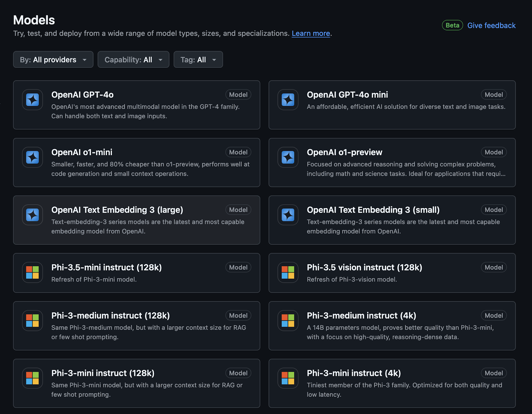The height and width of the screenshot is (414, 532).
Task: Click the Text Embedding 3 (large) icon
Action: 33,215
